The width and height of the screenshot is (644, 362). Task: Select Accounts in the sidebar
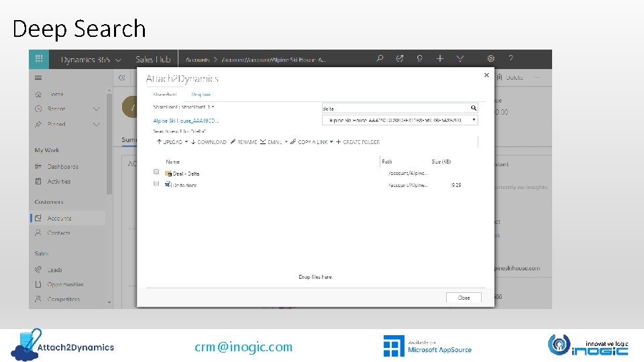(x=59, y=218)
